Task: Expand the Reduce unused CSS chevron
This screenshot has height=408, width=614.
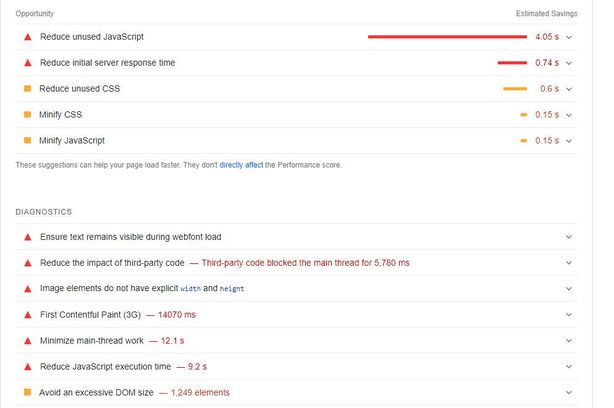Action: (569, 89)
